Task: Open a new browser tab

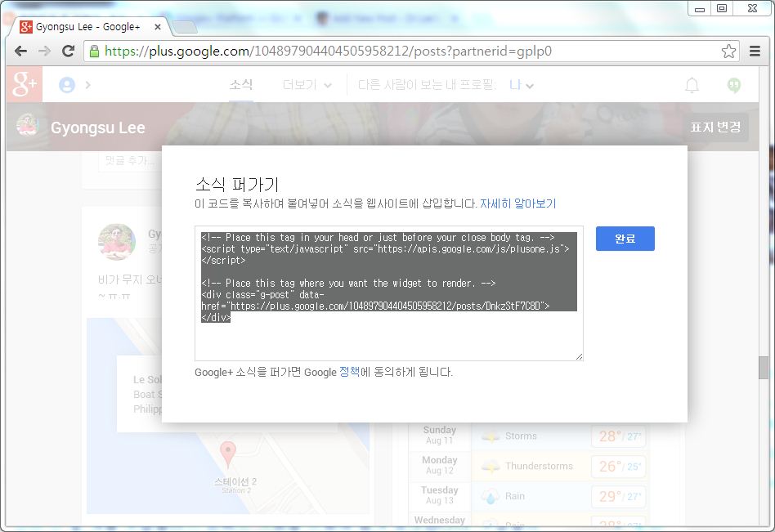Action: [x=185, y=27]
